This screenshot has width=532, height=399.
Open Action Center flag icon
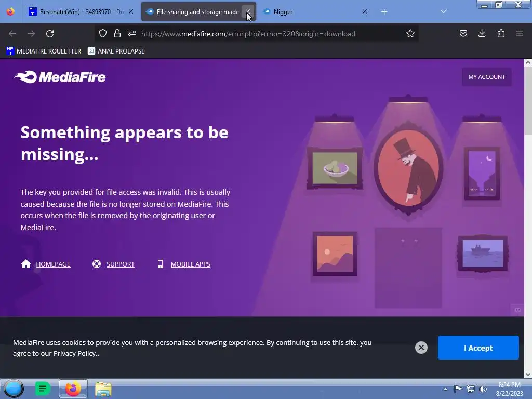[x=458, y=389]
